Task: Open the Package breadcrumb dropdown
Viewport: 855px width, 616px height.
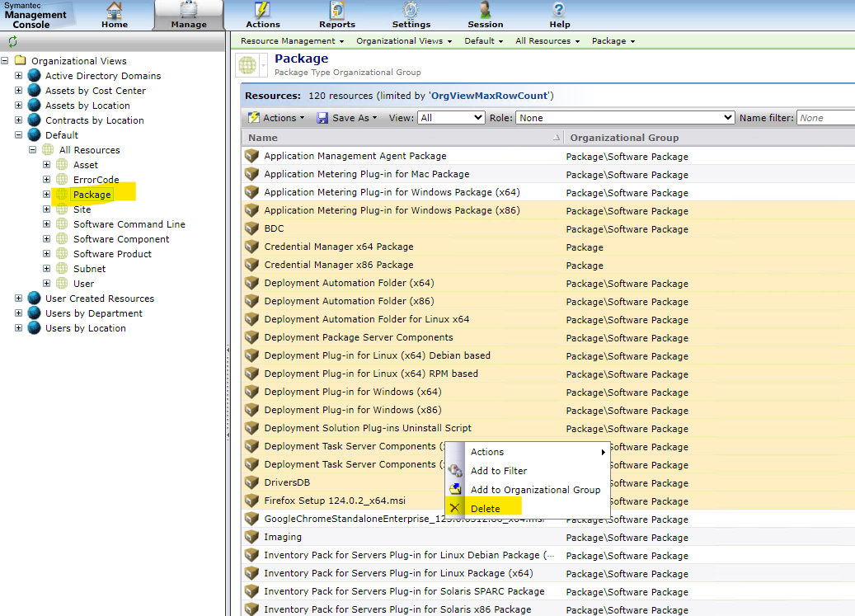Action: 613,41
